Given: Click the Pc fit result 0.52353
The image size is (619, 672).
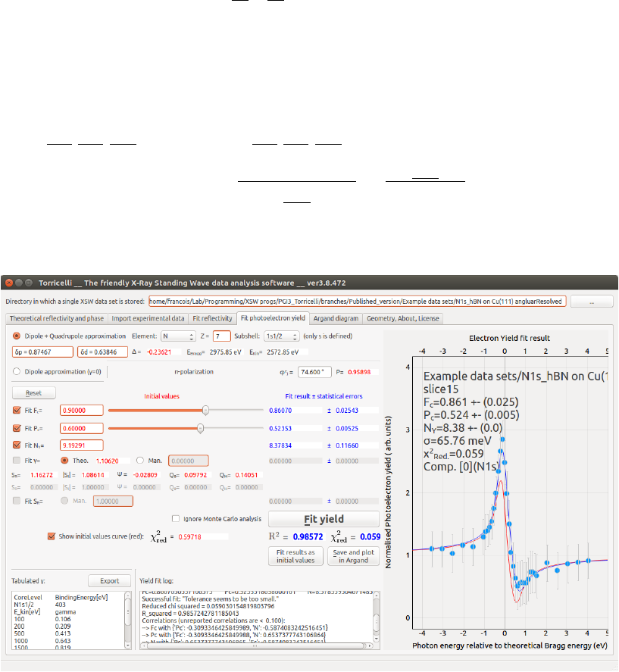Looking at the screenshot, I should (x=280, y=428).
